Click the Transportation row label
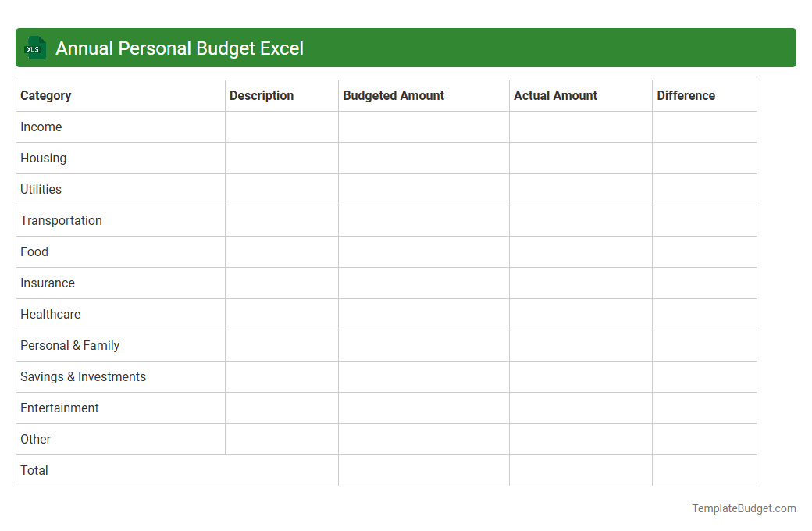Viewport: 812px width, 531px height. click(61, 220)
